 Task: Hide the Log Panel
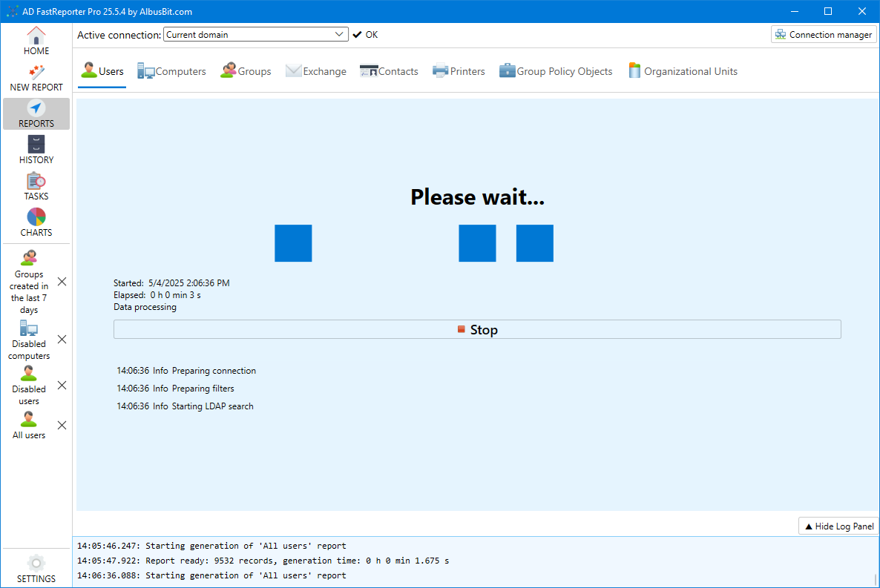coord(838,526)
